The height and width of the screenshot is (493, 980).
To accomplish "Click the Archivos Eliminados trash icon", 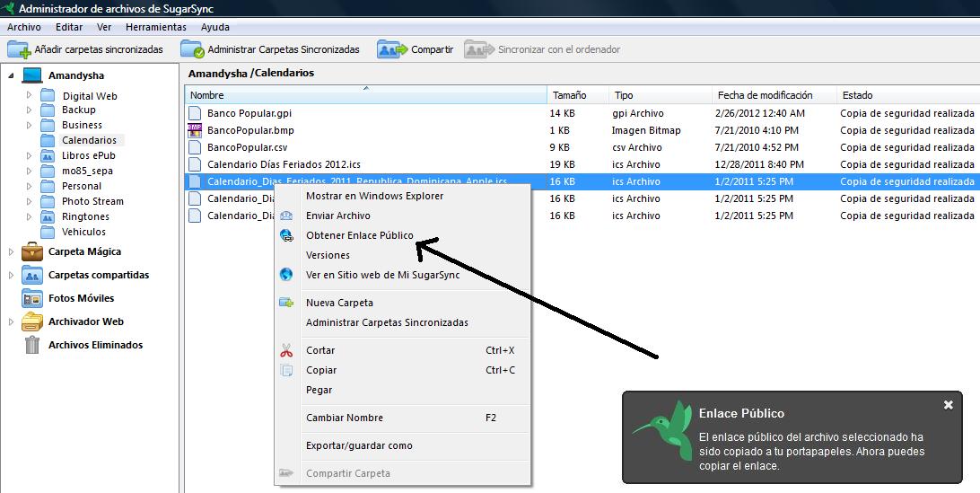I will coord(32,345).
